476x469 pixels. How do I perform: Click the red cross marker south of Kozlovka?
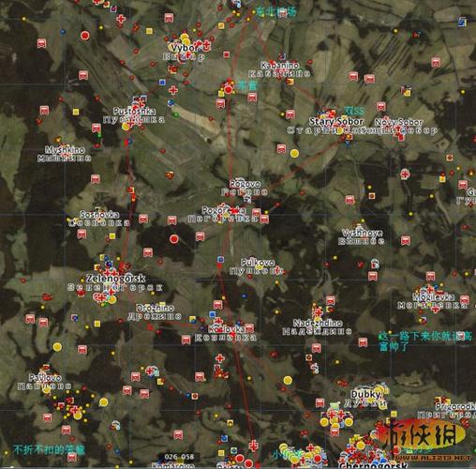[x=220, y=358]
